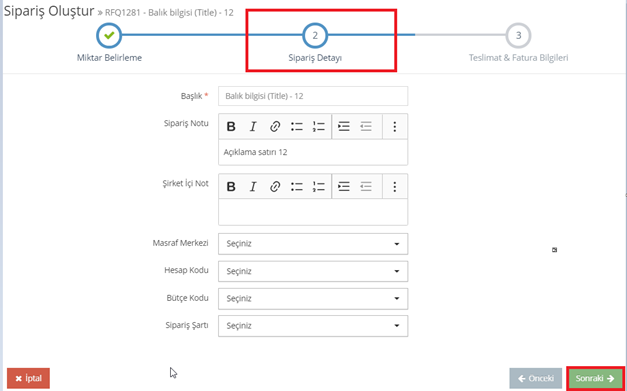The height and width of the screenshot is (391, 627).
Task: Decrease indent in Şirket İçi Not editor
Action: click(x=365, y=186)
